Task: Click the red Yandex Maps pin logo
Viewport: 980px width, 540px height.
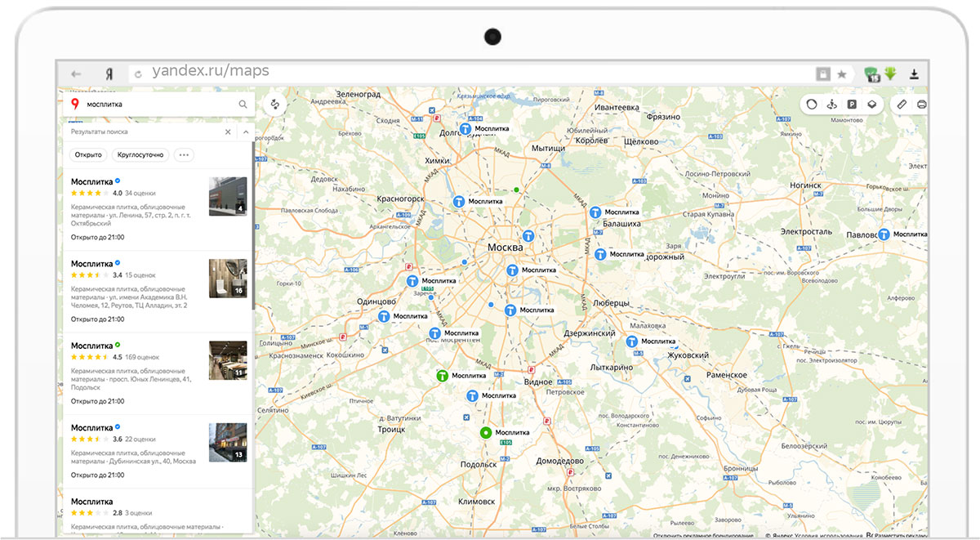Action: [75, 104]
